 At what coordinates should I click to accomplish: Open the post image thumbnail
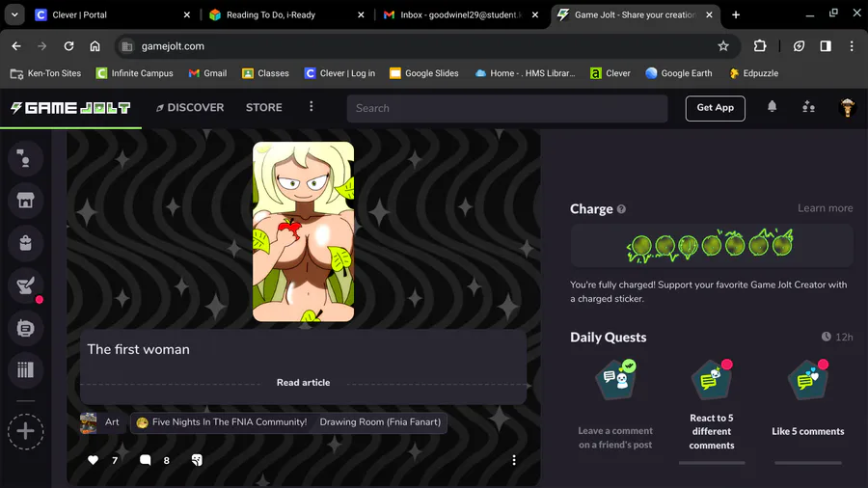click(x=304, y=231)
